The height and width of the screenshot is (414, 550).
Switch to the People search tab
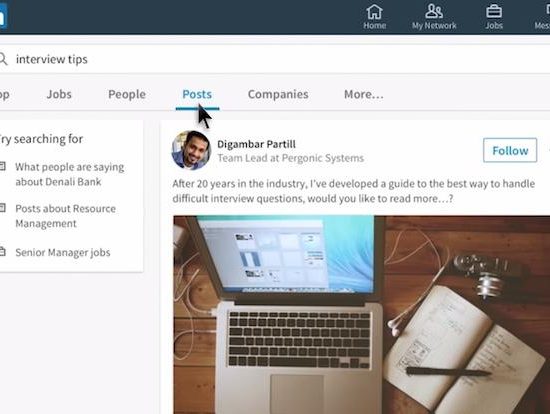click(127, 94)
